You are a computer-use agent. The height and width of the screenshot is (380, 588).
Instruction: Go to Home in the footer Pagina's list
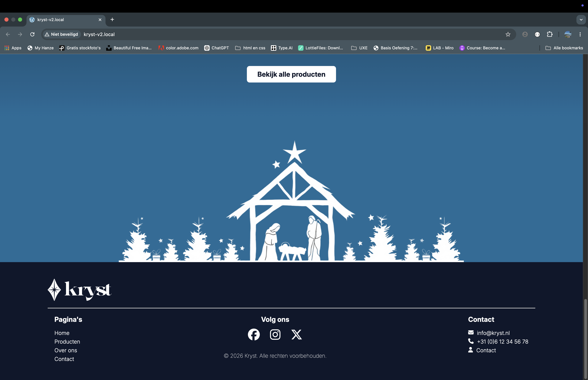(x=62, y=333)
